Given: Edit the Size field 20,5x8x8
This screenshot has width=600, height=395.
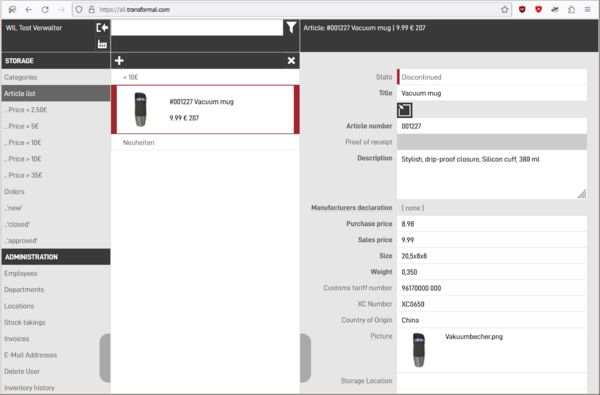Looking at the screenshot, I should coord(492,256).
